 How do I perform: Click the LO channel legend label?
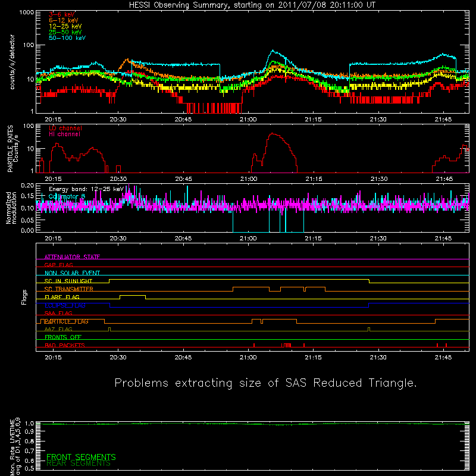pos(65,128)
